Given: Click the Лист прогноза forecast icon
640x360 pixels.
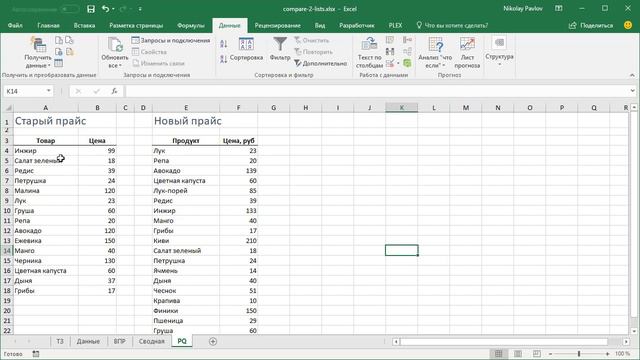Looking at the screenshot, I should coord(467,52).
